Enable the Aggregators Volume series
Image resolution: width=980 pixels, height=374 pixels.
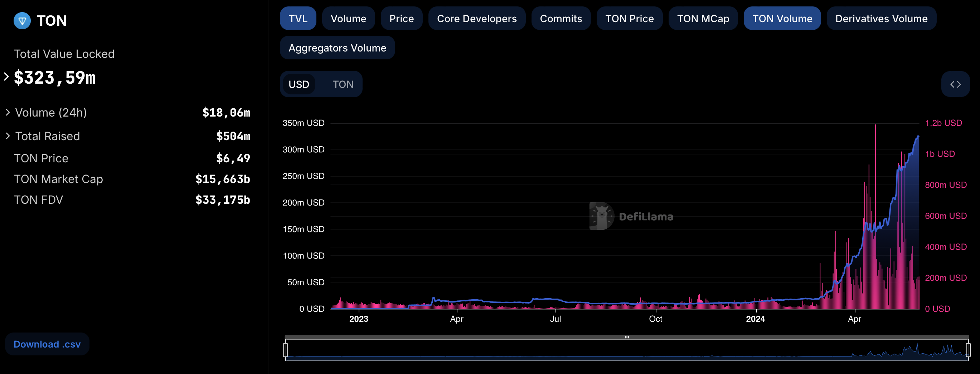[x=337, y=48]
